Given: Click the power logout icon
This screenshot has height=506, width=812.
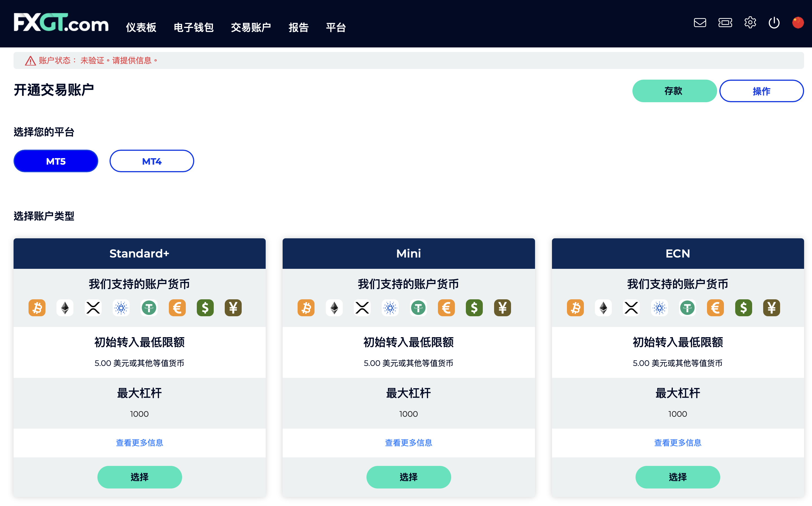Looking at the screenshot, I should pos(774,23).
